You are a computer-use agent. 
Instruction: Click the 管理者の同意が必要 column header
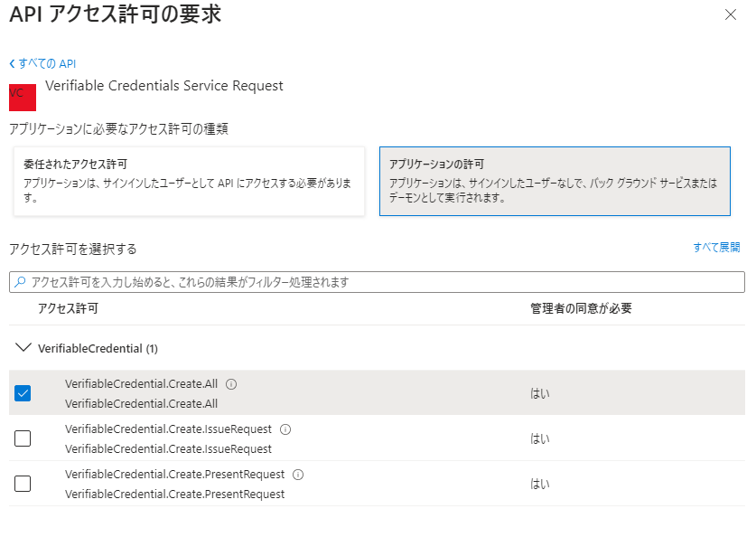[x=580, y=309]
